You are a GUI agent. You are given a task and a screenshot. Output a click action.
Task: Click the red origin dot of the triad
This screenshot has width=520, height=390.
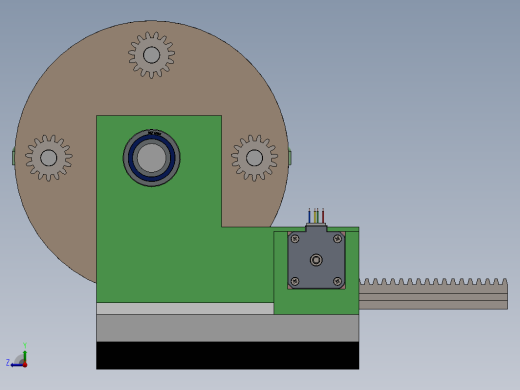coord(25,365)
